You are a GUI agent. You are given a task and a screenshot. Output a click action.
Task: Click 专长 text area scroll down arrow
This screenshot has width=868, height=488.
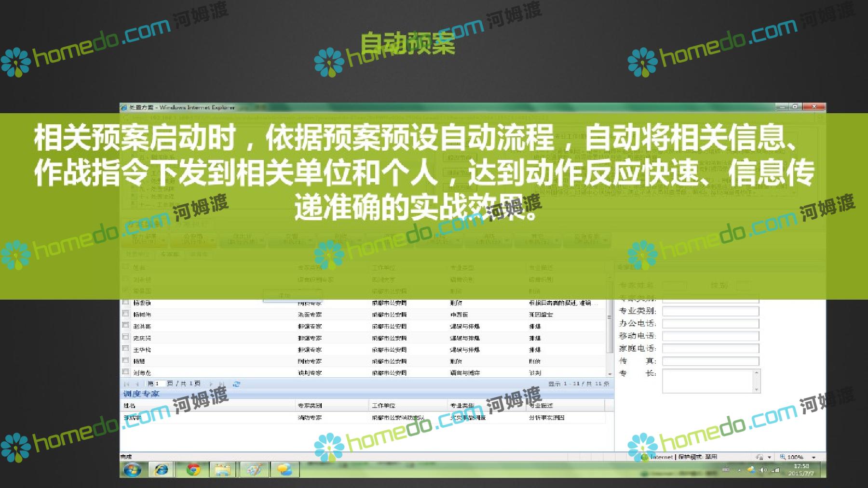click(757, 389)
